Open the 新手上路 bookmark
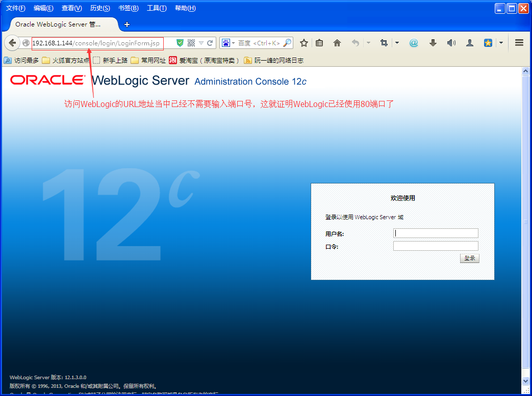 (x=110, y=60)
